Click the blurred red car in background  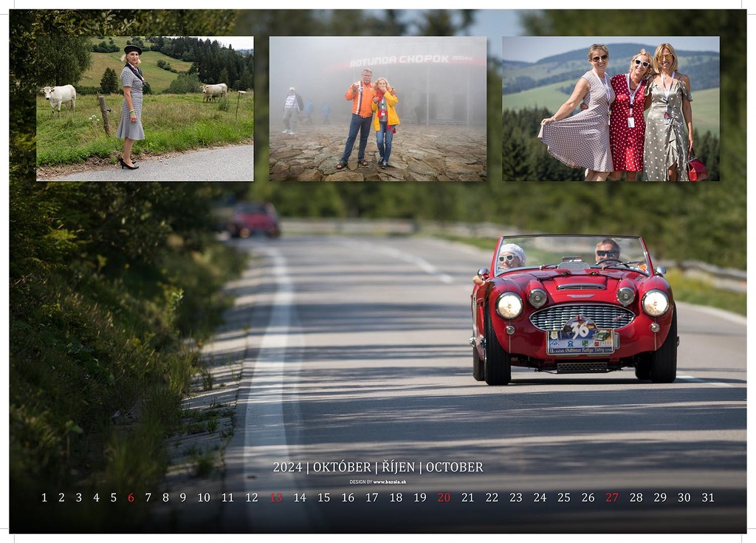254,220
